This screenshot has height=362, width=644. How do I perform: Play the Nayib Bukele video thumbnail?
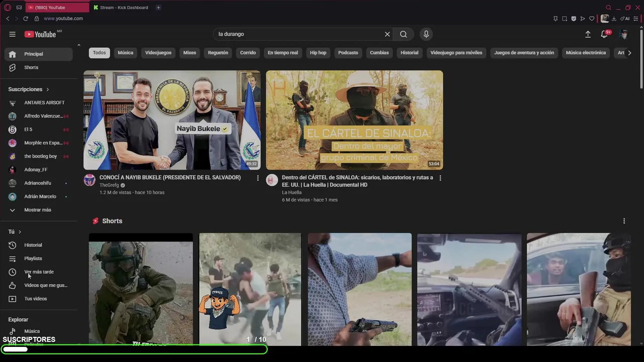tap(172, 120)
